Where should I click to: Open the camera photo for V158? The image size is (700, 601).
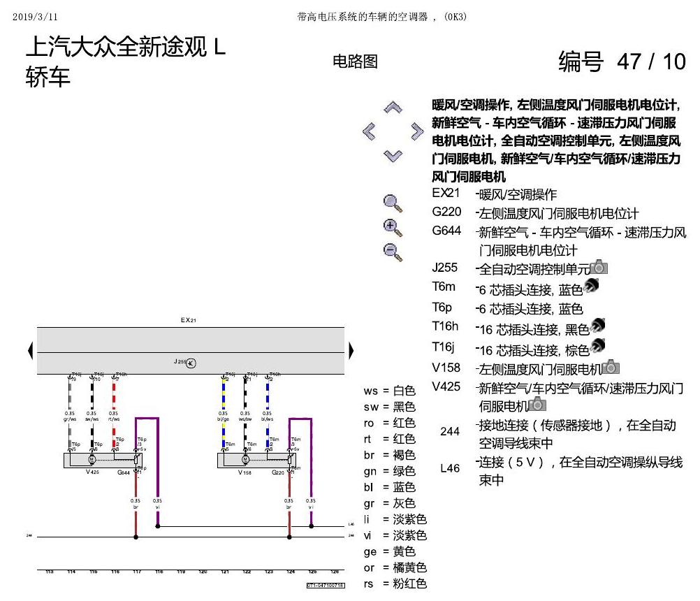click(x=611, y=367)
